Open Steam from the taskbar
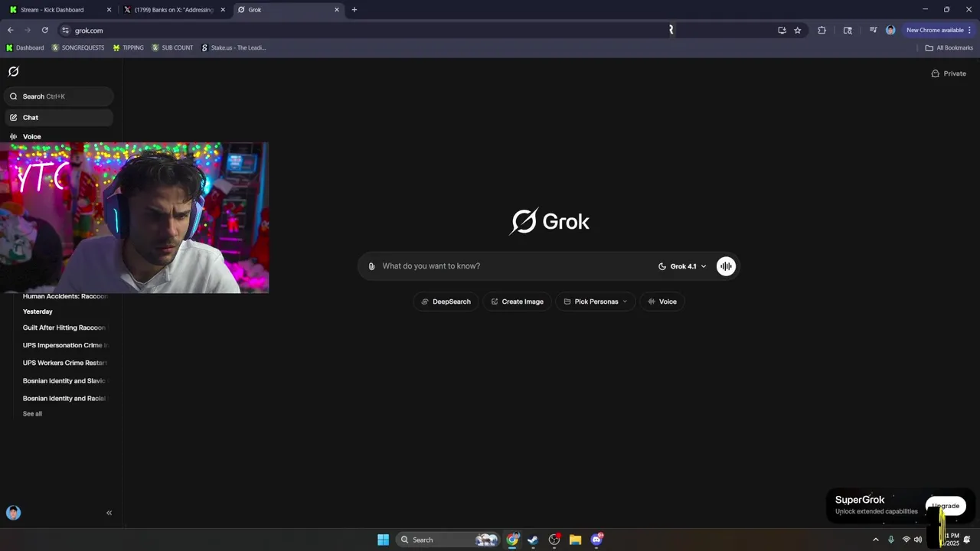 pos(533,540)
